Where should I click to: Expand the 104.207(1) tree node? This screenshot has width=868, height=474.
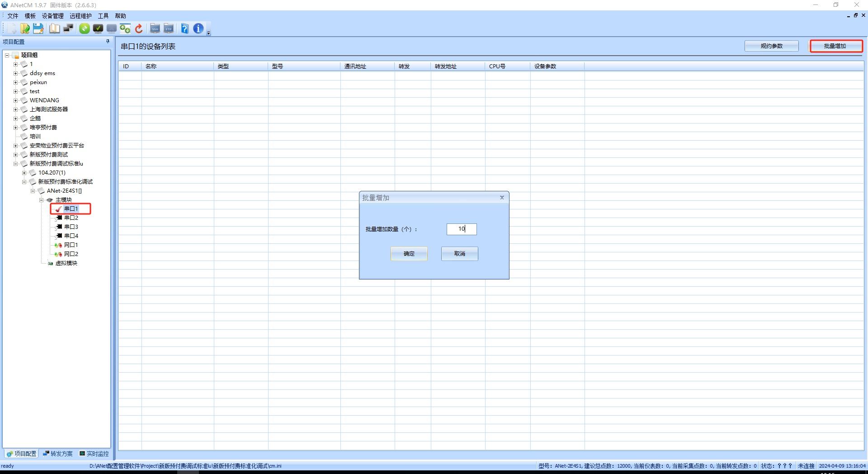click(24, 173)
